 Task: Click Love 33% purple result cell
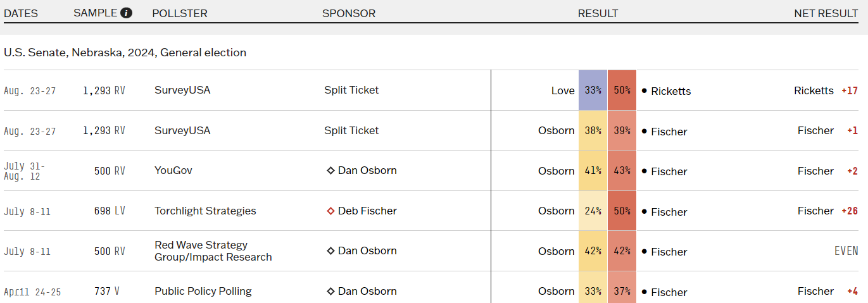point(593,90)
